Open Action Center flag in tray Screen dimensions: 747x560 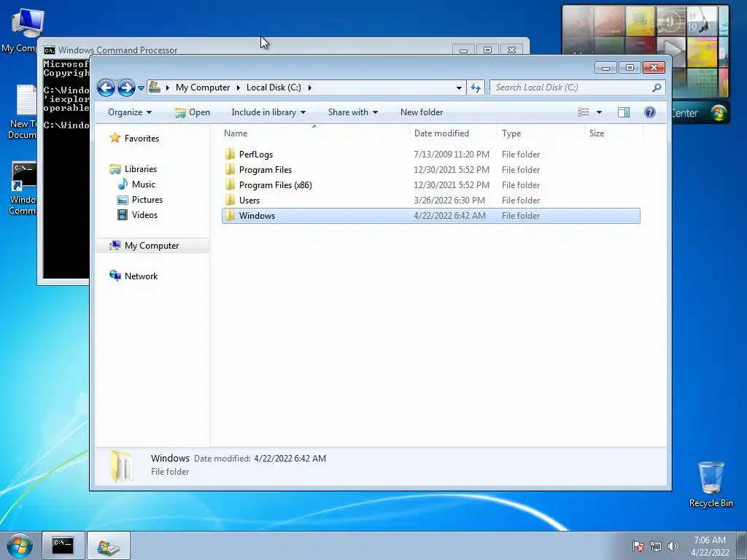click(x=638, y=546)
